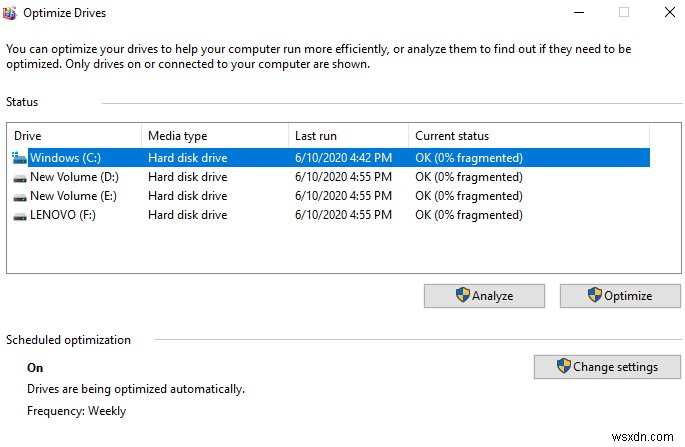The height and width of the screenshot is (447, 685).
Task: Click the 'On' scheduled optimization status text
Action: click(x=35, y=368)
